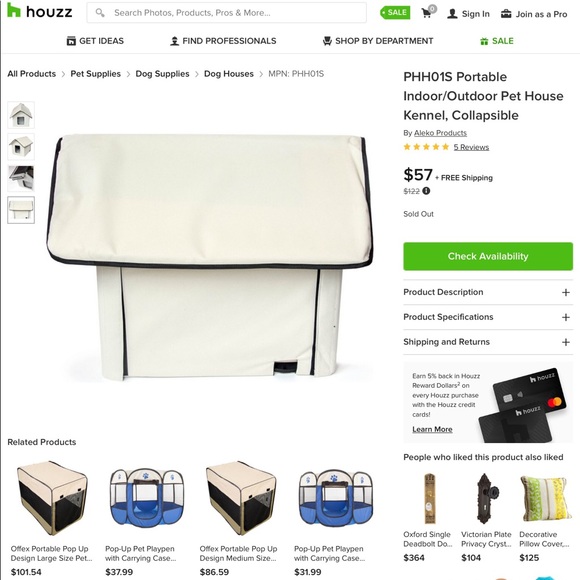Open the GET IDEAS menu
The image size is (580, 580).
pos(95,41)
